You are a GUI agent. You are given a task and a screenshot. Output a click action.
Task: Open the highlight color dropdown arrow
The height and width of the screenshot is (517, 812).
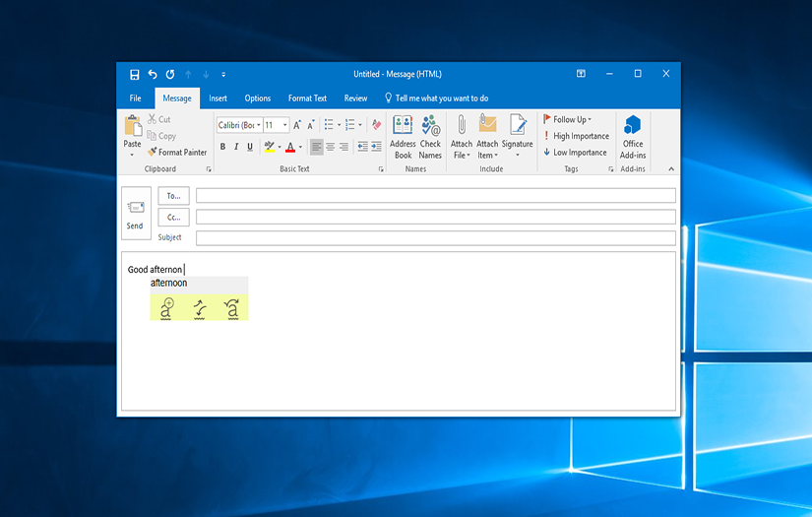(280, 147)
